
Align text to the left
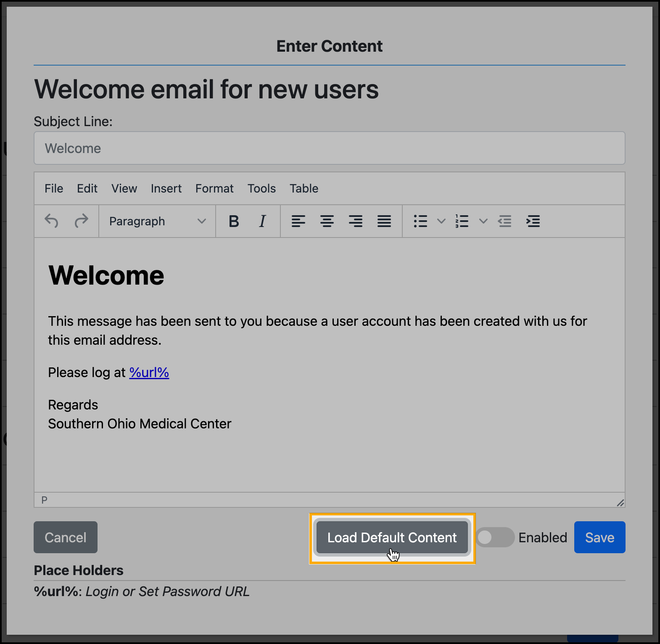pyautogui.click(x=298, y=221)
